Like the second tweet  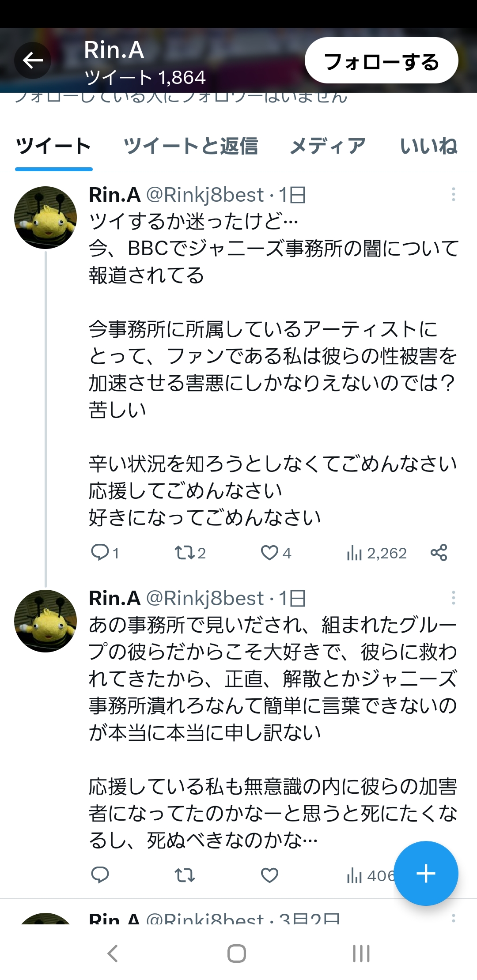[269, 874]
